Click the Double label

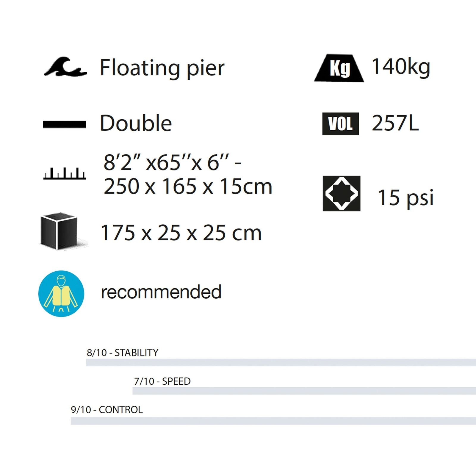click(136, 123)
